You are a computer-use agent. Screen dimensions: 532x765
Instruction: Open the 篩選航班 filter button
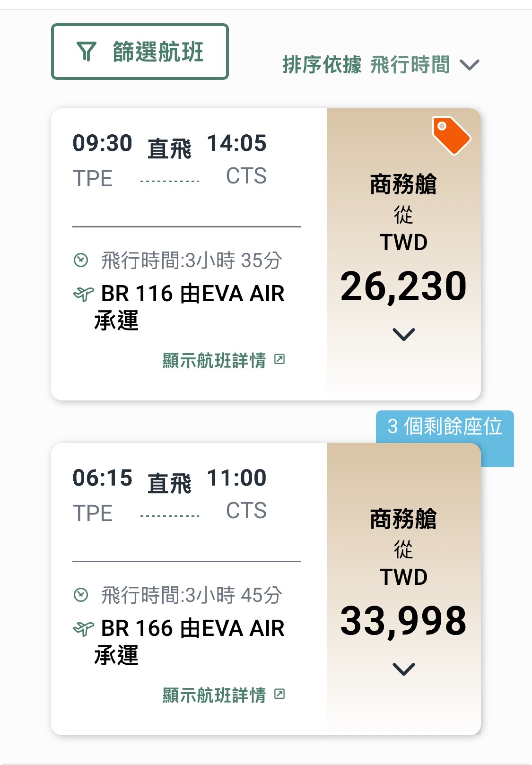pos(140,52)
